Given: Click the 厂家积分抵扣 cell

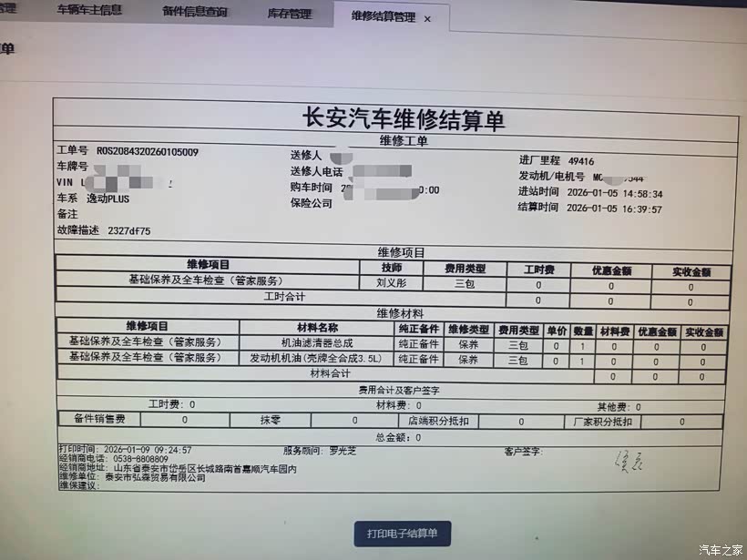Looking at the screenshot, I should [x=603, y=422].
